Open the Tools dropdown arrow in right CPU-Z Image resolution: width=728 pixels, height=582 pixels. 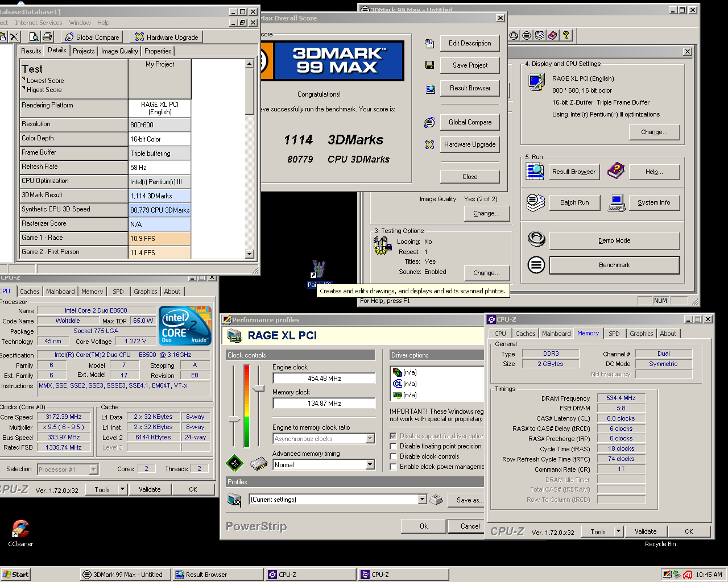click(x=618, y=532)
